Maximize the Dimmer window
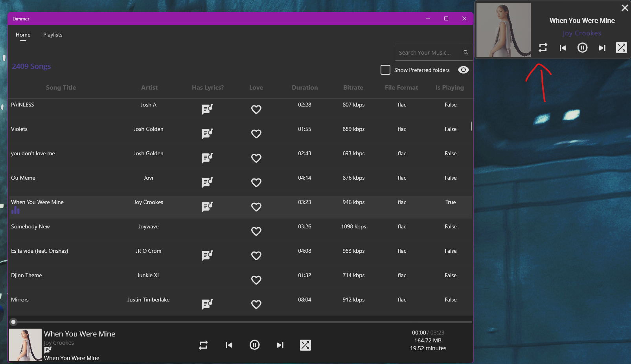The width and height of the screenshot is (631, 364). tap(446, 18)
